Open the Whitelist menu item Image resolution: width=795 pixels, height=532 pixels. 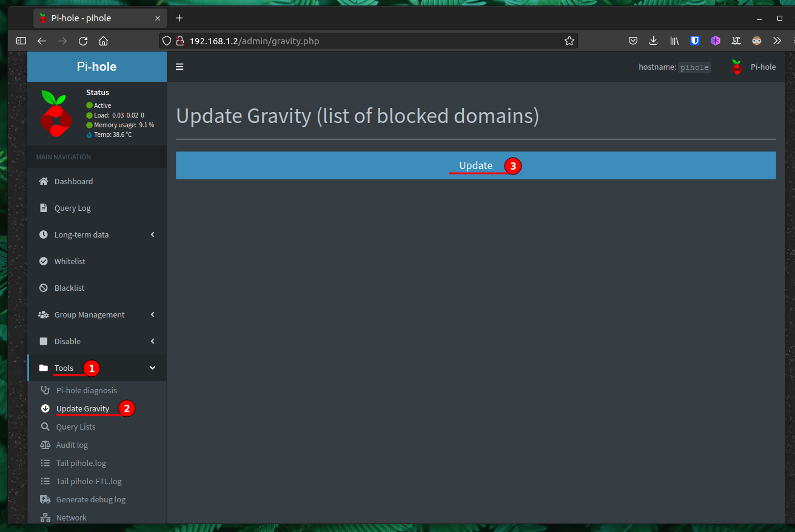click(x=97, y=261)
